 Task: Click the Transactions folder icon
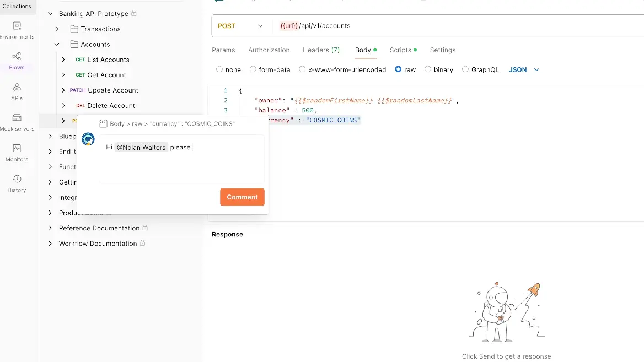click(x=74, y=29)
